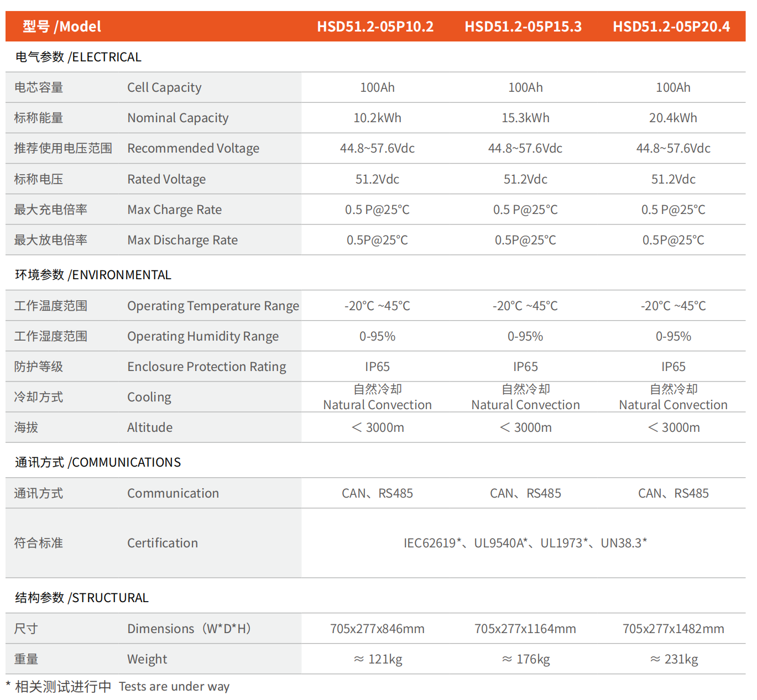This screenshot has width=757, height=700.
Task: Click the 705x277x1164mm dimension value
Action: (x=525, y=629)
